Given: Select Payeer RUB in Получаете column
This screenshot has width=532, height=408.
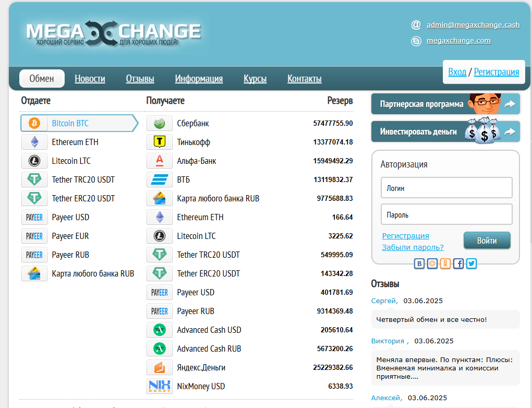Looking at the screenshot, I should [196, 311].
